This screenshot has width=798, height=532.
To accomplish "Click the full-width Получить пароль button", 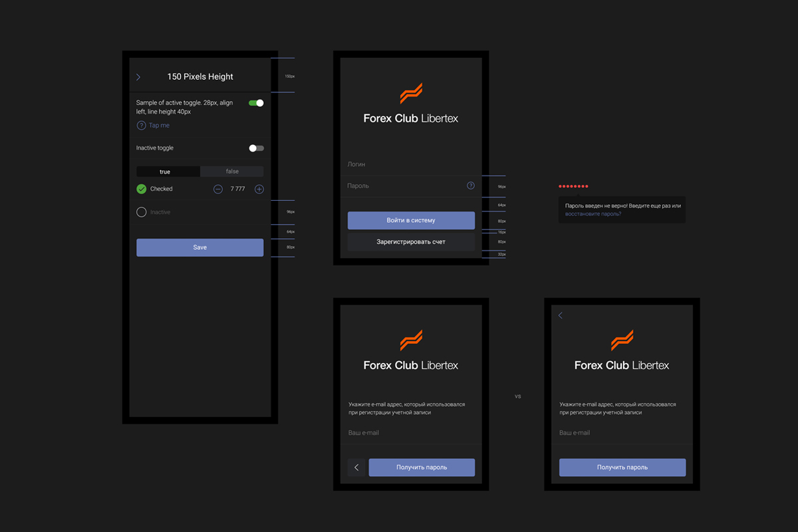I will pos(622,467).
